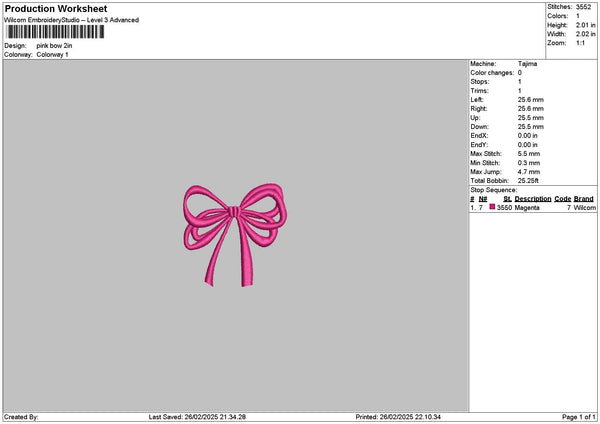Select the 'Printed: 26/02/2025 22.10.34' text
Image resolution: width=600 pixels, height=424 pixels.
click(x=398, y=417)
